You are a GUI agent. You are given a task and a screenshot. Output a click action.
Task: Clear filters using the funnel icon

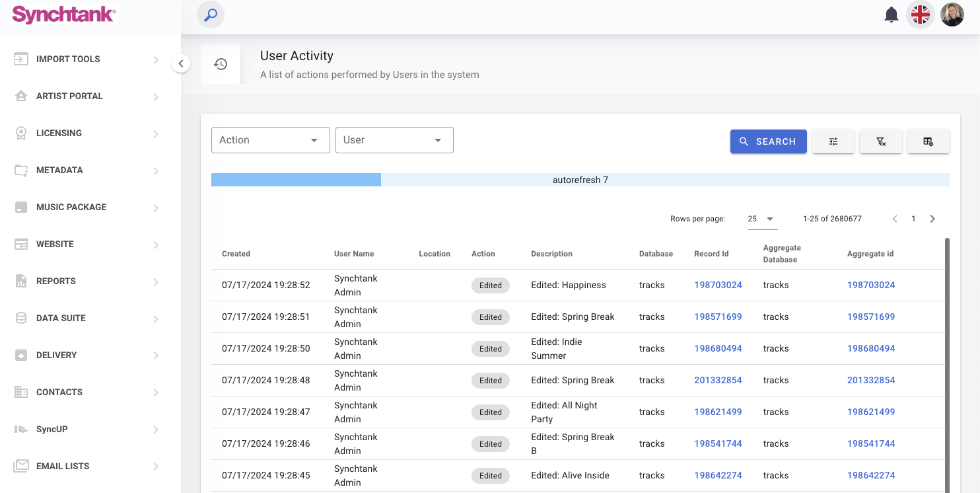point(881,141)
